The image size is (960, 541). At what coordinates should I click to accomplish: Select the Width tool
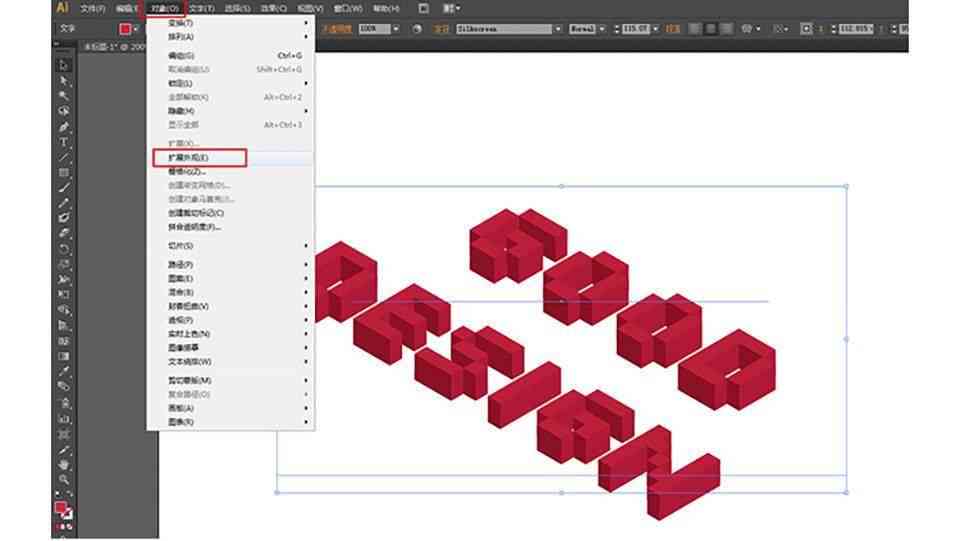(64, 279)
